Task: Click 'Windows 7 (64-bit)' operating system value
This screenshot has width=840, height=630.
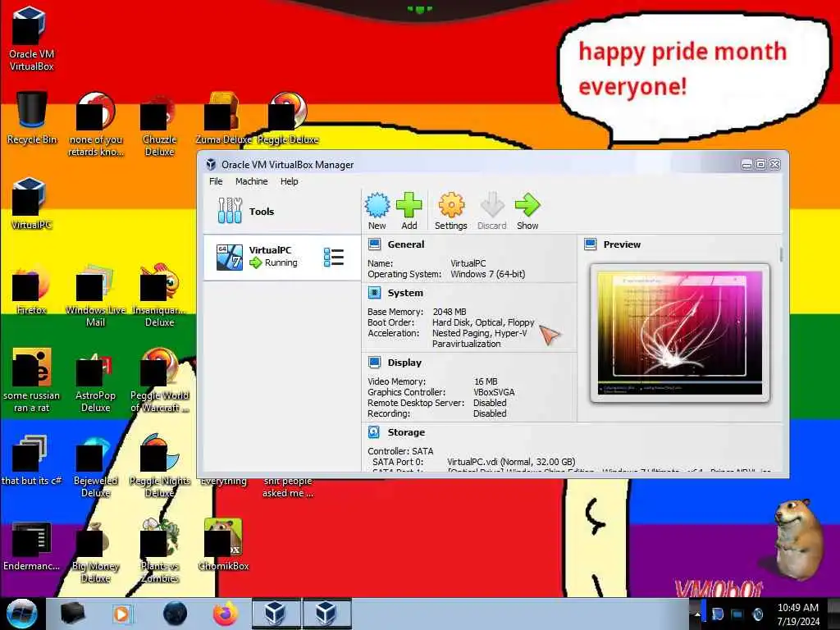Action: tap(487, 274)
